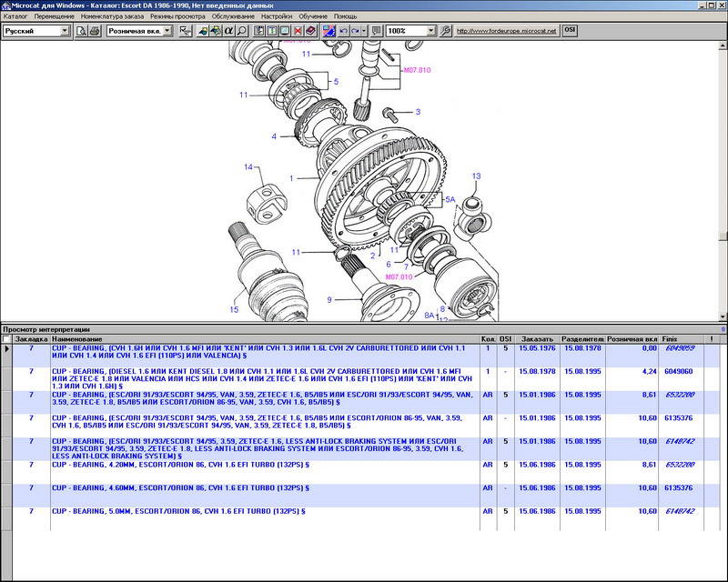Expand the Розничная вкл. price dropdown
Screen dimensions: 728x582
167,31
